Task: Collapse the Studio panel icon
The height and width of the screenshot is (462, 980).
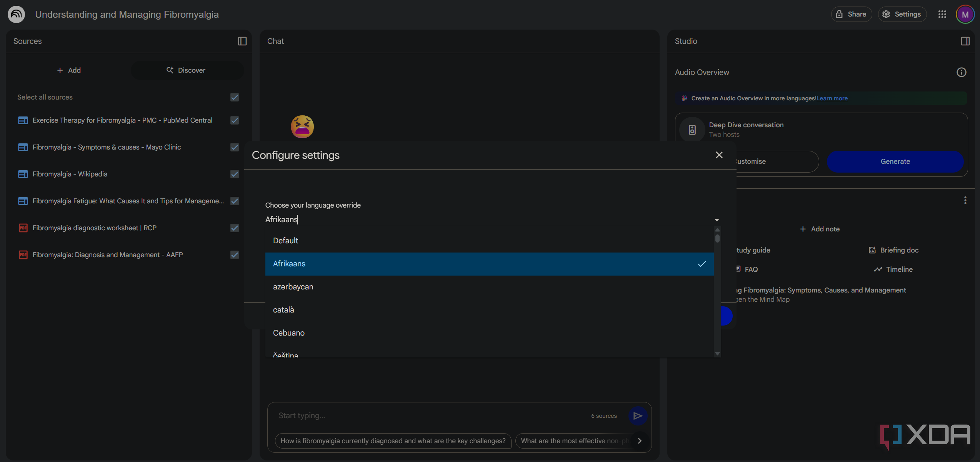Action: tap(965, 41)
